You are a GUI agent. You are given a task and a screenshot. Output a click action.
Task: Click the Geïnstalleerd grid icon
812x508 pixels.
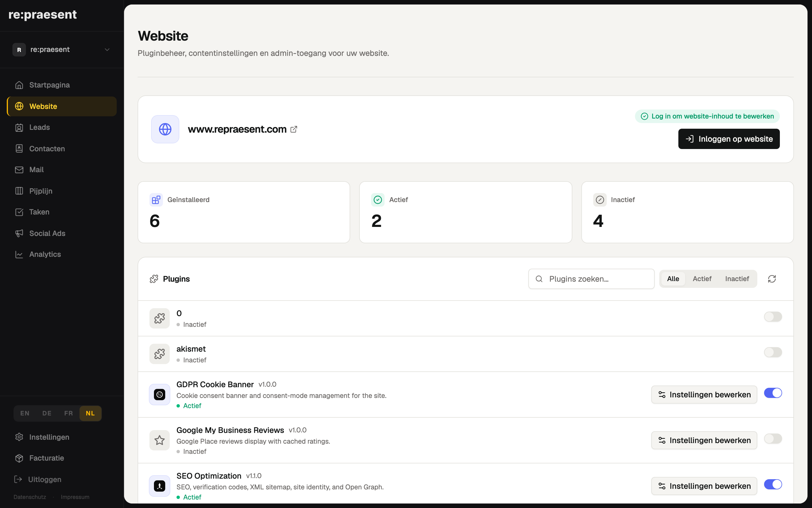(156, 200)
